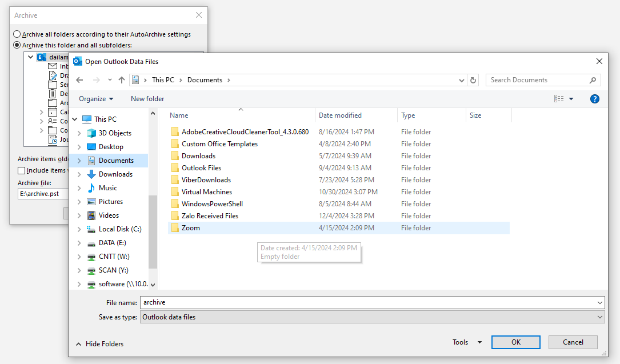620x364 pixels.
Task: Open the Save as type dropdown
Action: click(372, 317)
